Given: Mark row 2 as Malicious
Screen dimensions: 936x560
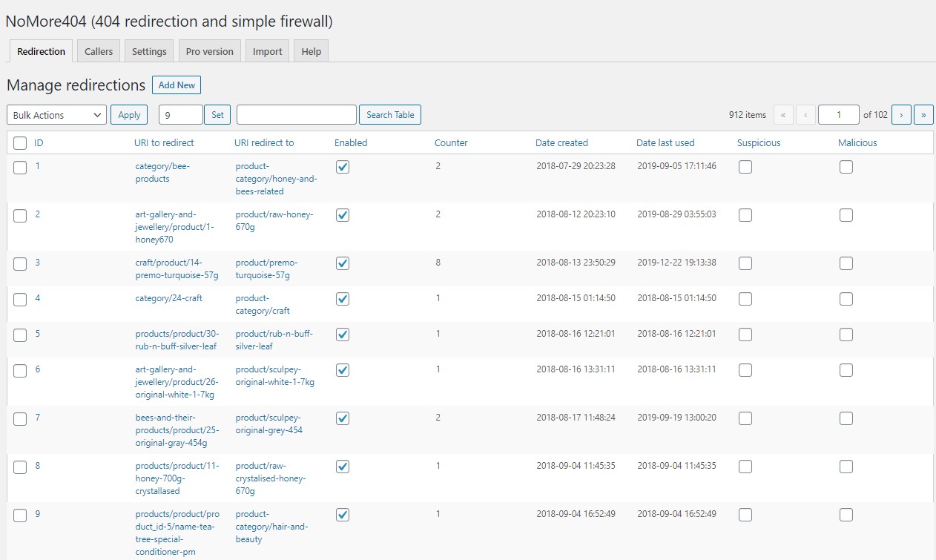Looking at the screenshot, I should pyautogui.click(x=846, y=215).
